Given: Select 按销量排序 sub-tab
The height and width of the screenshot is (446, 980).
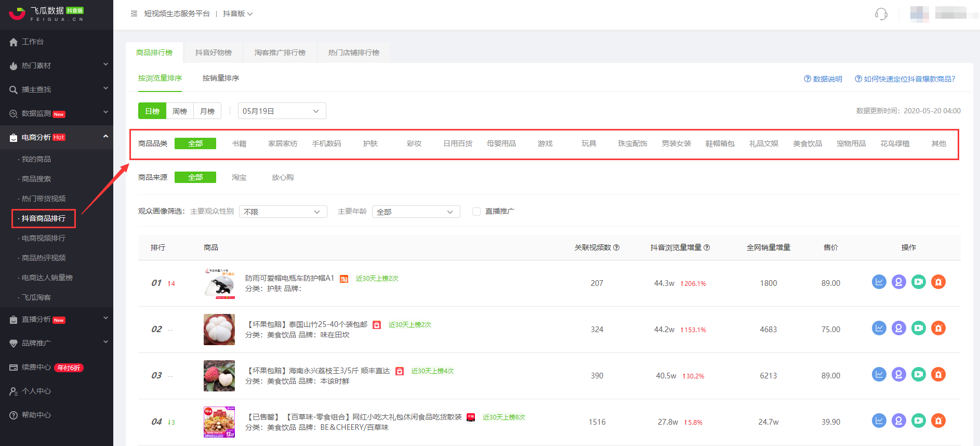Looking at the screenshot, I should 221,78.
